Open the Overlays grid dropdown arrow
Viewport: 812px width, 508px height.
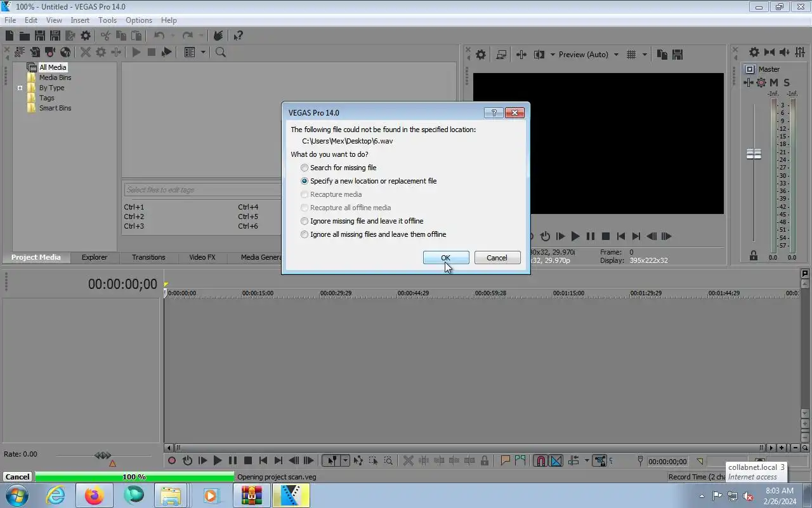pos(644,55)
